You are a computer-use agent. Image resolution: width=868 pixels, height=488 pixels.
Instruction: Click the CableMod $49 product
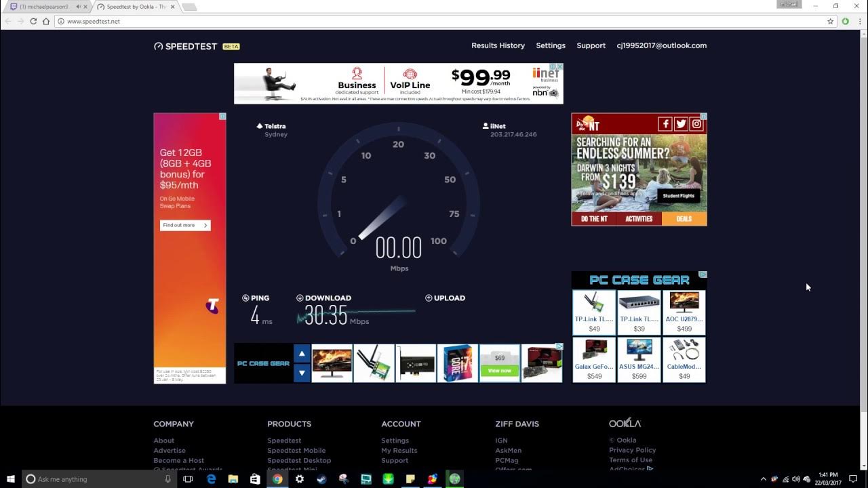coord(684,360)
